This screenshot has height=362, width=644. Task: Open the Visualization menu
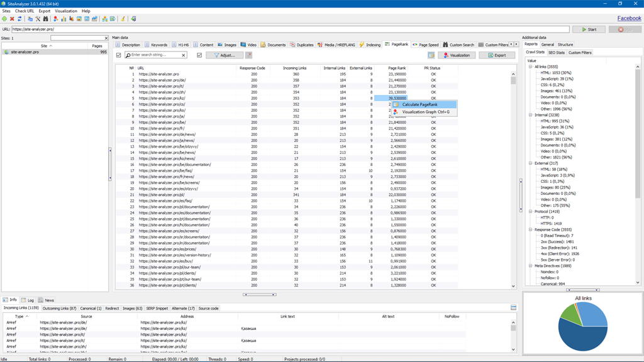[65, 11]
